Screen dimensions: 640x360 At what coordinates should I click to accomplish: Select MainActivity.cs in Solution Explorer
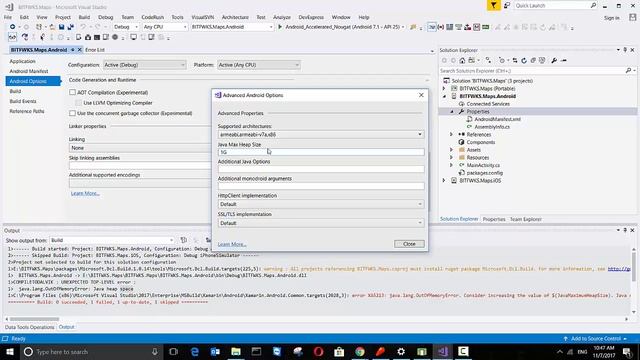coord(483,165)
